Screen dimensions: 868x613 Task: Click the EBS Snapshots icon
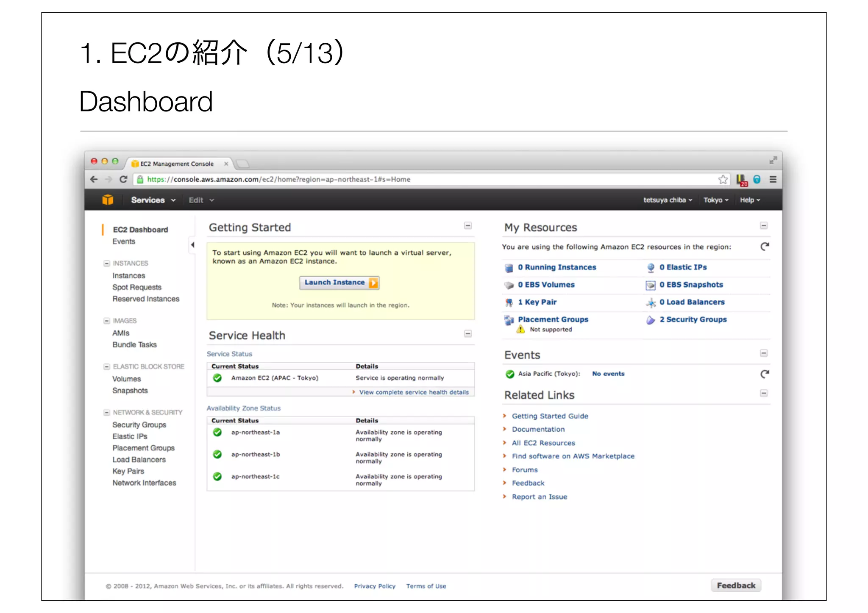point(651,286)
